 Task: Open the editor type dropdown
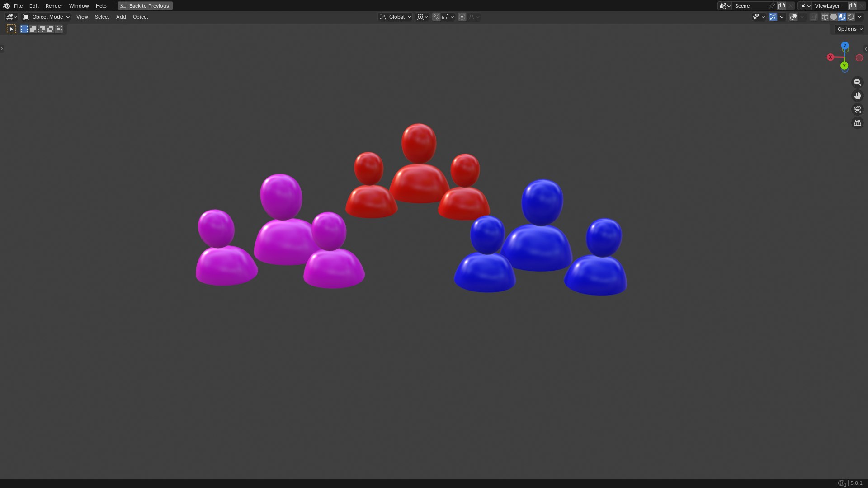coord(11,17)
